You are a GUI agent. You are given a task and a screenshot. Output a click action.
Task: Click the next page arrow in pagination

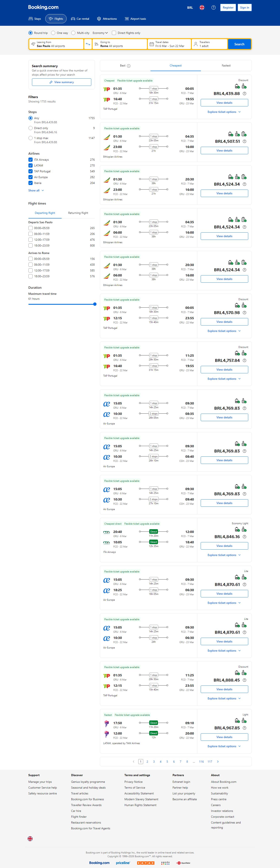click(218, 762)
